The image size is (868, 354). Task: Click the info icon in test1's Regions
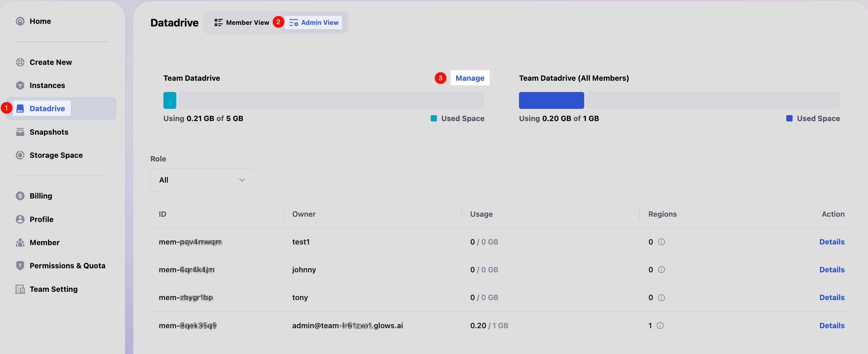coord(662,242)
